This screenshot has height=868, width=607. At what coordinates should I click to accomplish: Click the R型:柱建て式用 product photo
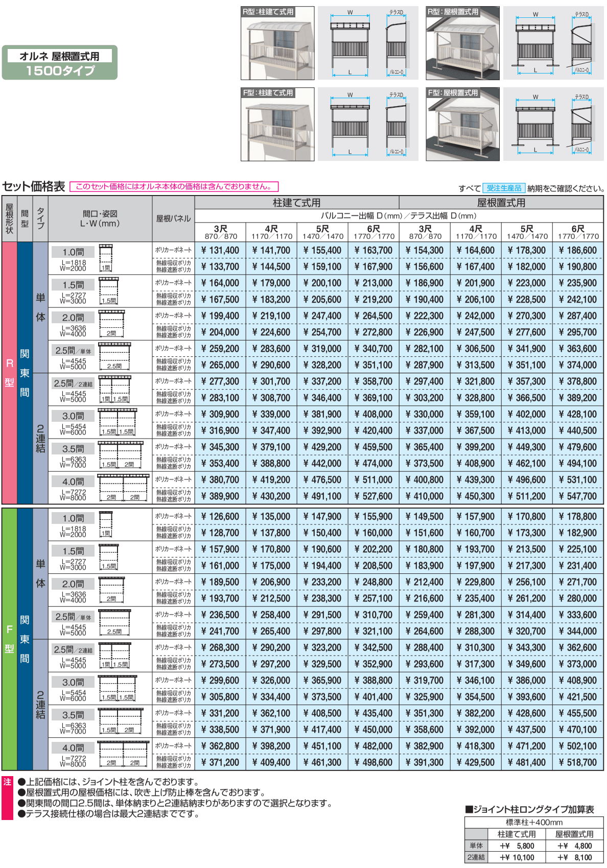277,43
